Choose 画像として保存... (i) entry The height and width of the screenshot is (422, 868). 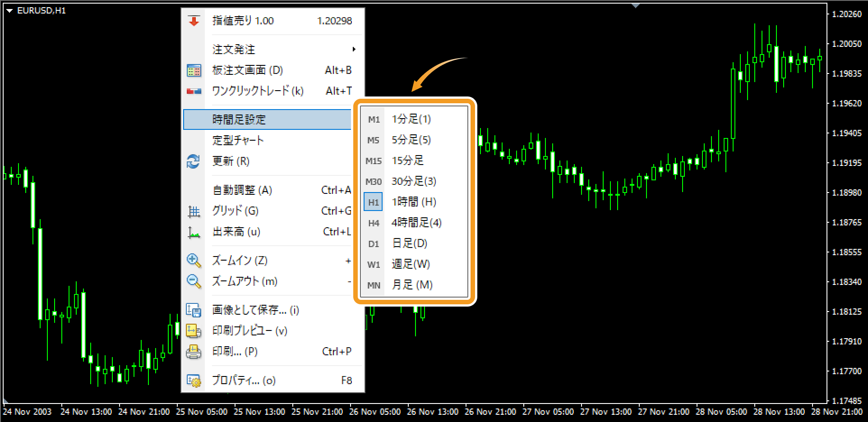point(273,310)
